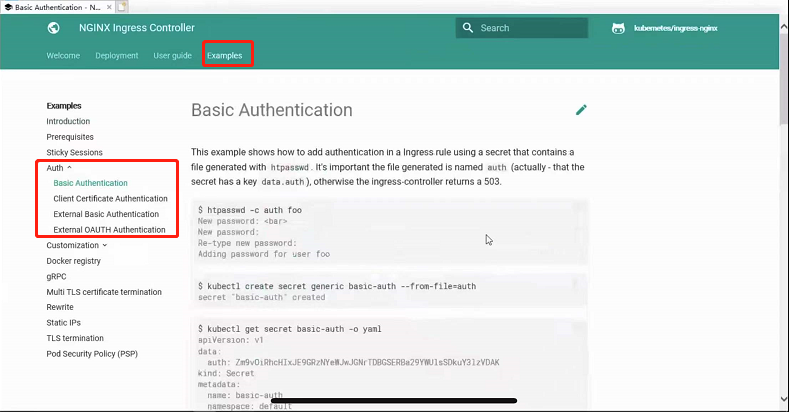
Task: Click the 'secret "basic-auth" created' output line
Action: [262, 297]
